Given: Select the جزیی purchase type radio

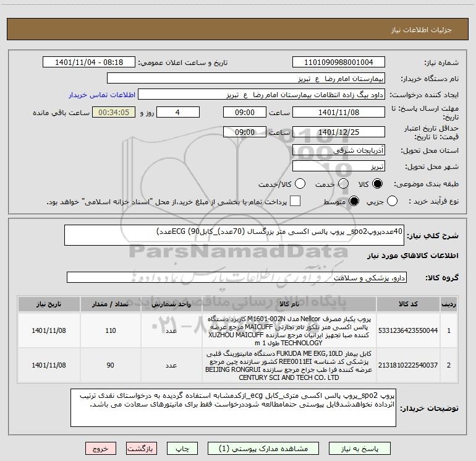Looking at the screenshot, I should point(392,201).
